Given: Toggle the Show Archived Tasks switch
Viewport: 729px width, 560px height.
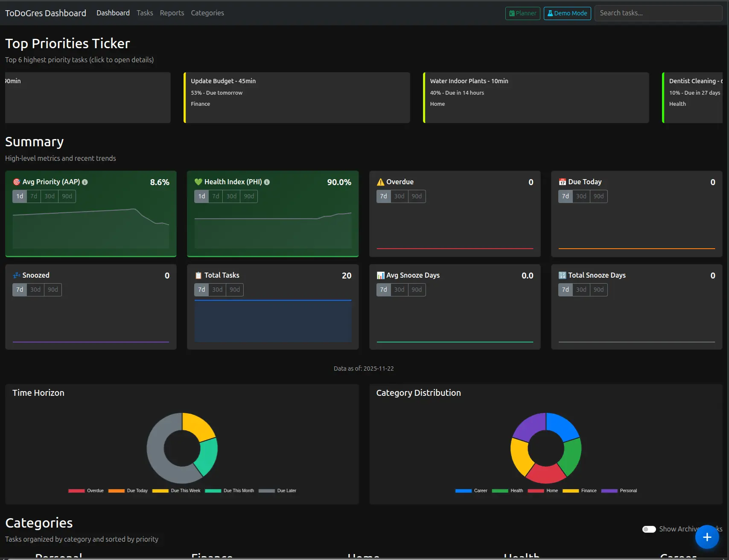Looking at the screenshot, I should [649, 529].
